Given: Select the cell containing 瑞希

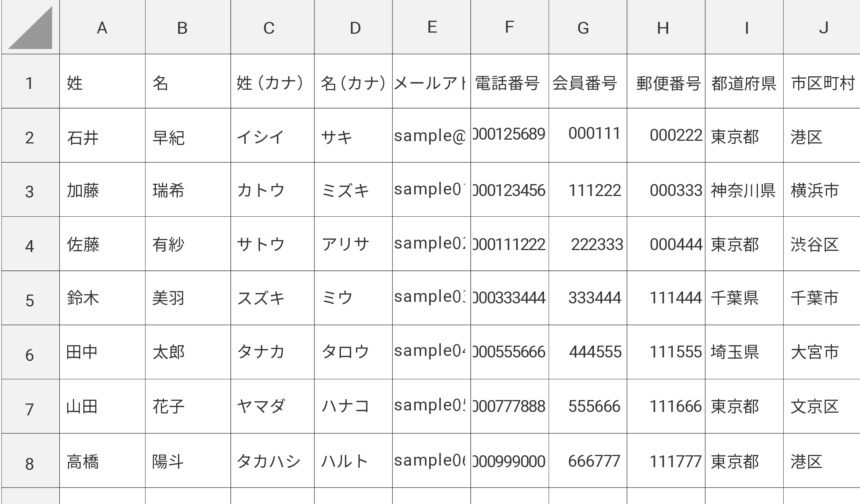Looking at the screenshot, I should click(x=187, y=191).
